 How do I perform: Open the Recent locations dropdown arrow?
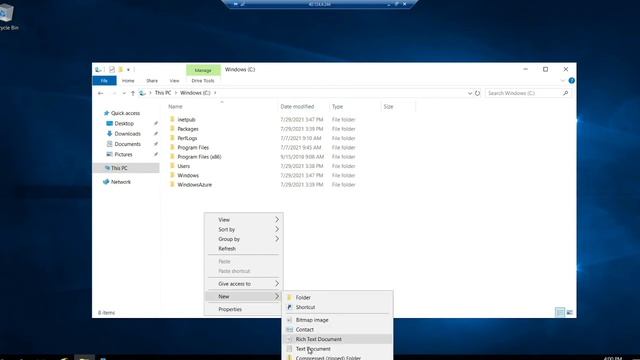click(124, 93)
